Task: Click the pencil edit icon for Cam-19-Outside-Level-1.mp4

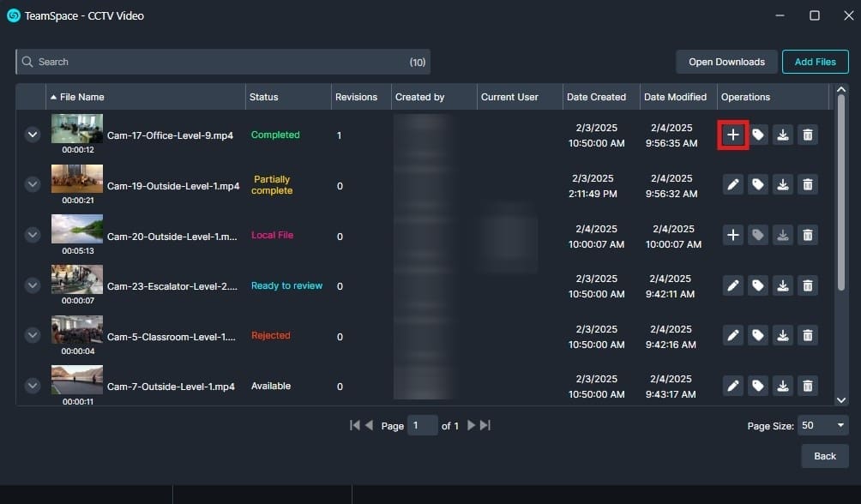Action: coord(733,184)
